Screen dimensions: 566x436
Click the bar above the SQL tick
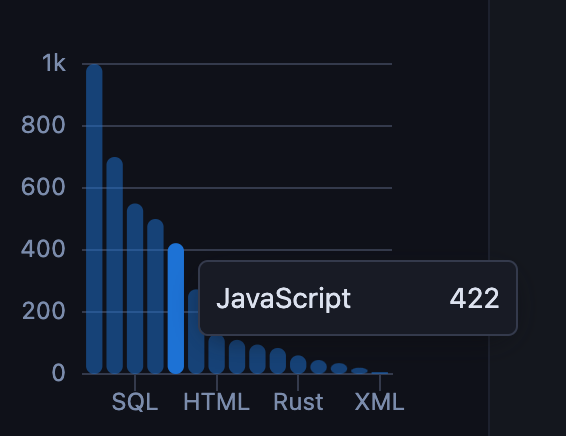135,289
